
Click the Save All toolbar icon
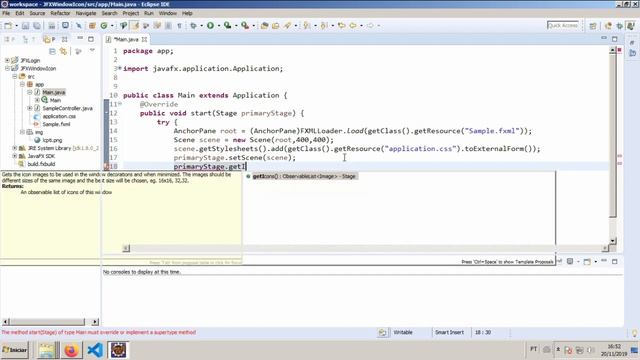37,26
